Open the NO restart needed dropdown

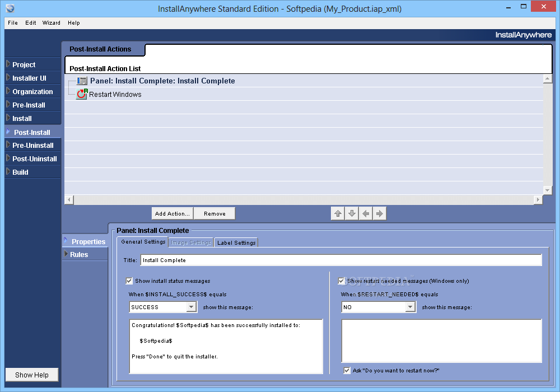[410, 307]
